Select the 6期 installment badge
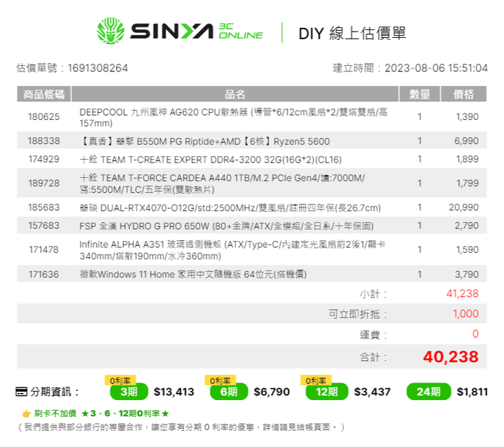The image size is (504, 447). tap(229, 392)
